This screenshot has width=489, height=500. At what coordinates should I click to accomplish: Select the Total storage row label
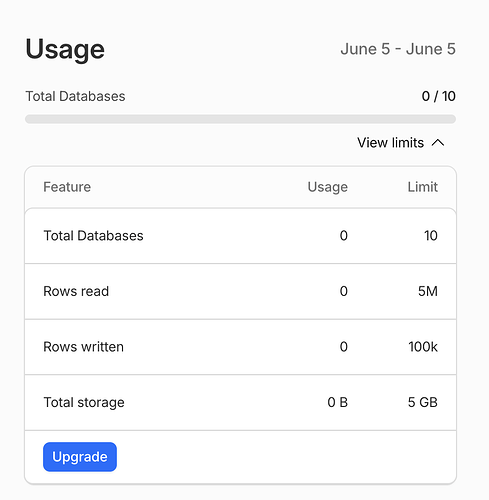tap(84, 403)
